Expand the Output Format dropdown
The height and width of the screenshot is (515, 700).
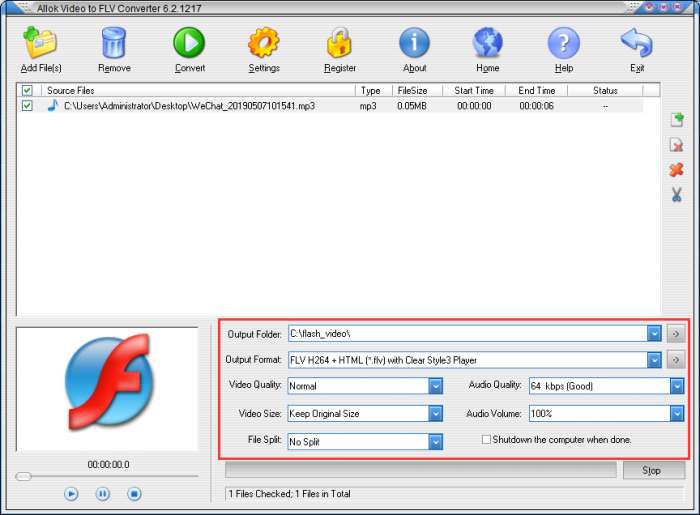(654, 360)
